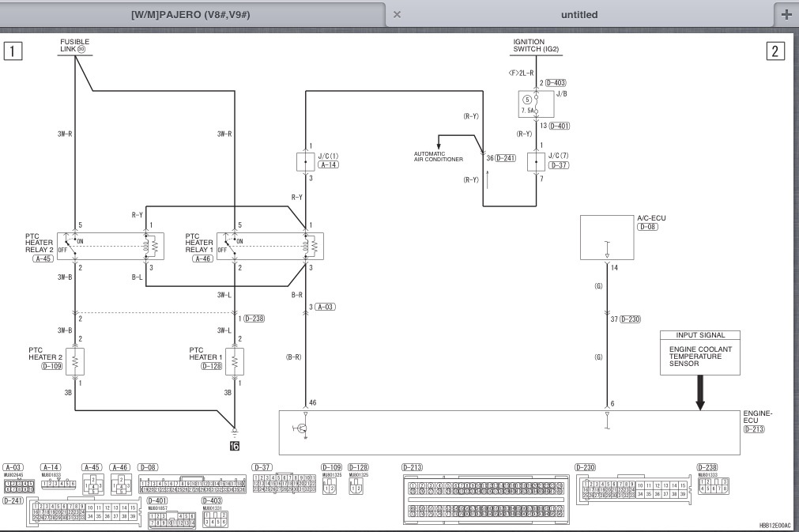Click the A-45 connector pinout icon
The image size is (799, 532).
pyautogui.click(x=92, y=483)
